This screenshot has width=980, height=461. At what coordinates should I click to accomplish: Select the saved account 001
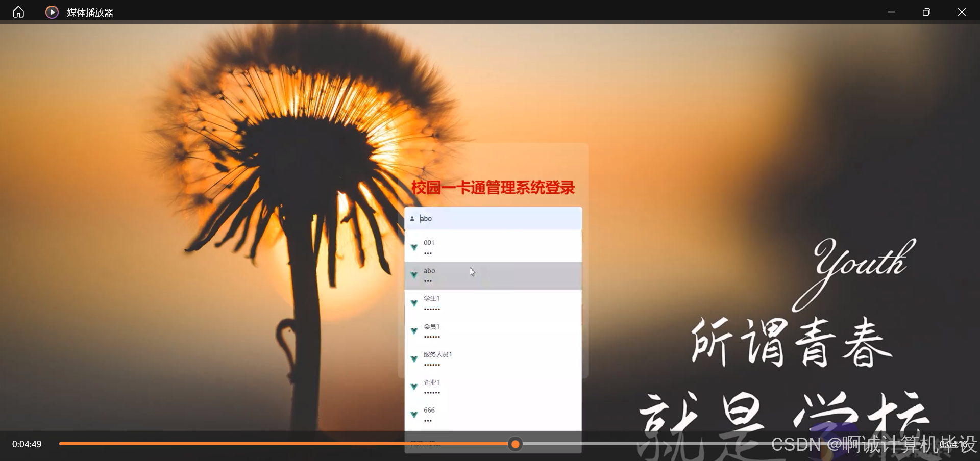pos(493,248)
